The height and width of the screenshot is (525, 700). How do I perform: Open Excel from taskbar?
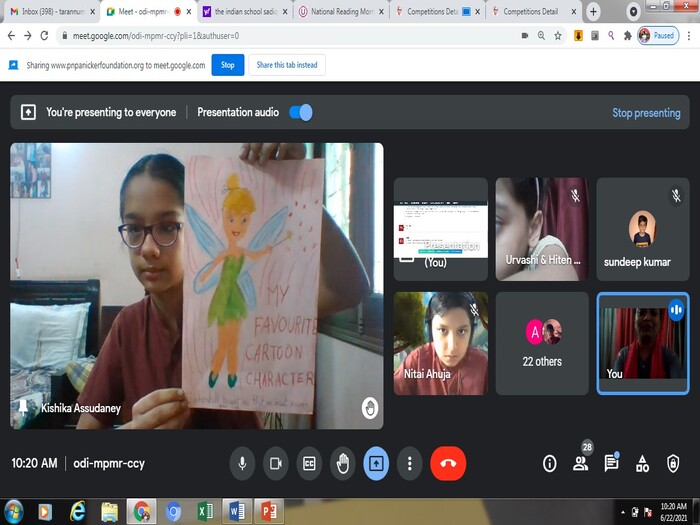(205, 512)
